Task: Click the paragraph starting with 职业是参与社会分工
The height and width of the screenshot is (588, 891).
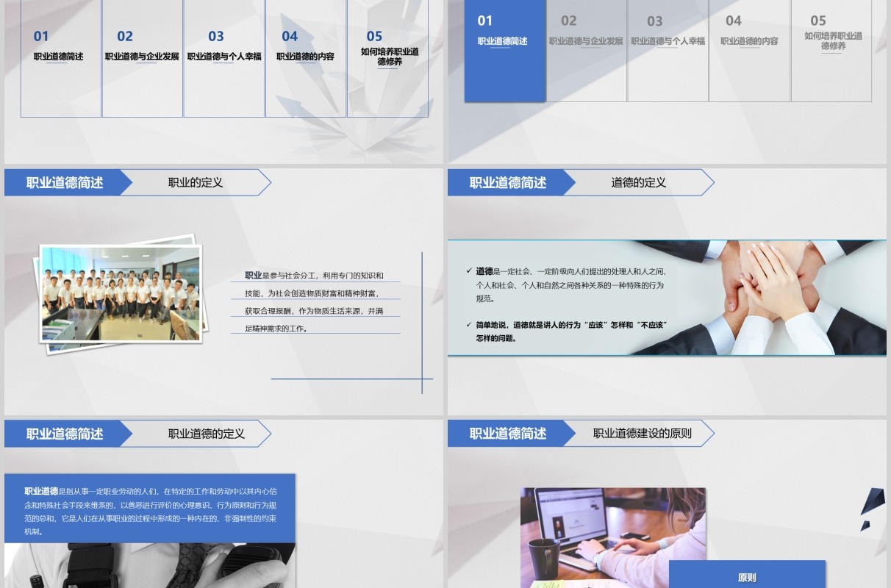Action: tap(316, 302)
